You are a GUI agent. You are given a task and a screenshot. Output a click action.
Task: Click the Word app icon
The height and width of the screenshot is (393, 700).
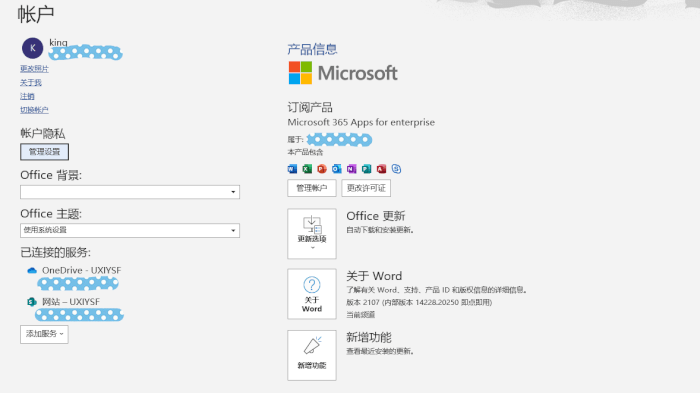pos(292,169)
